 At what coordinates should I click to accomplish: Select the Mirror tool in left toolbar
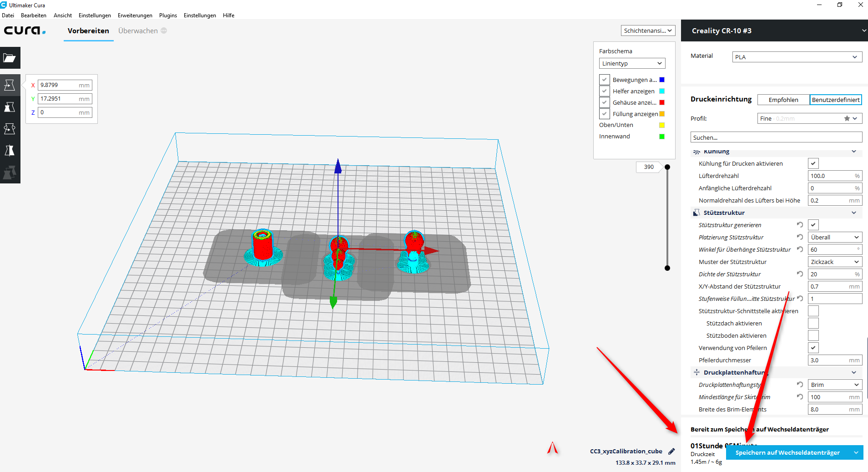point(10,151)
